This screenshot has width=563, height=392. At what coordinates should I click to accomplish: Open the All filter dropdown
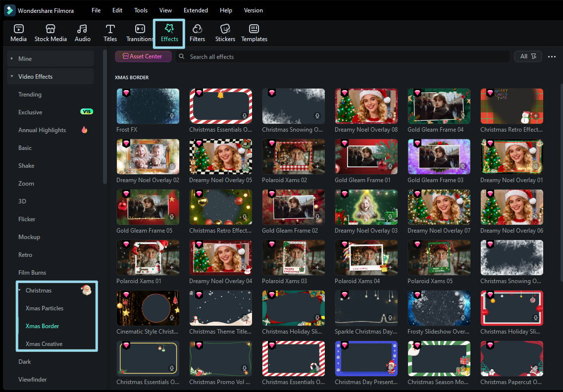tap(528, 56)
